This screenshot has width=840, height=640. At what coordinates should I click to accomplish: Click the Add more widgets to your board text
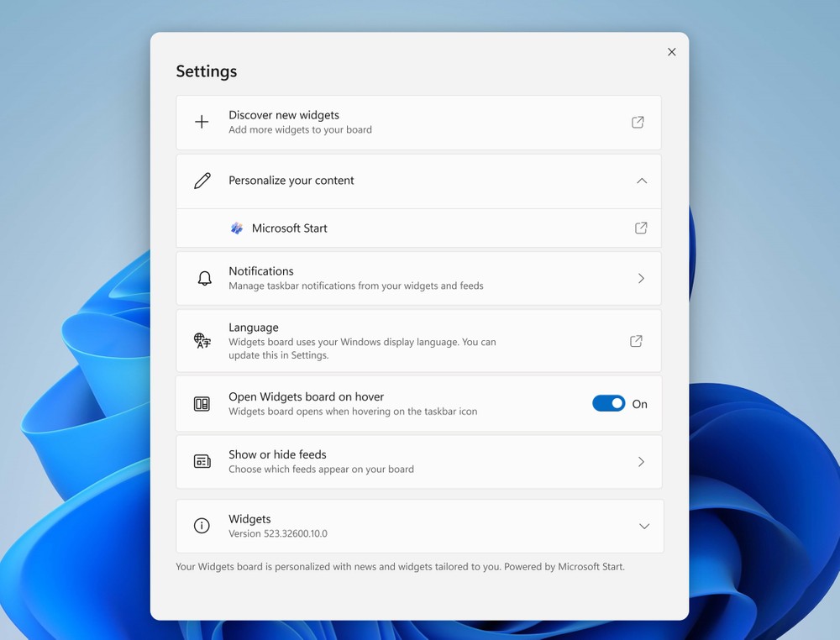[x=300, y=129]
